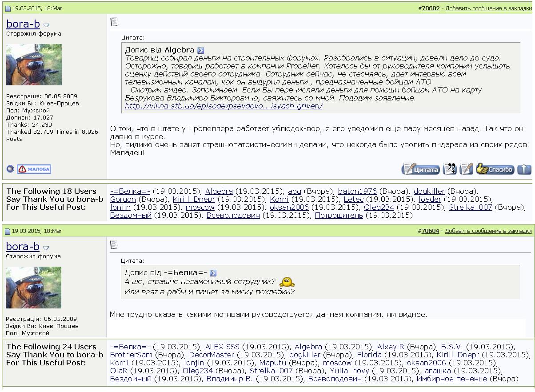
Task: Click bora-b dog avatar in post #70604
Action: tap(34, 288)
